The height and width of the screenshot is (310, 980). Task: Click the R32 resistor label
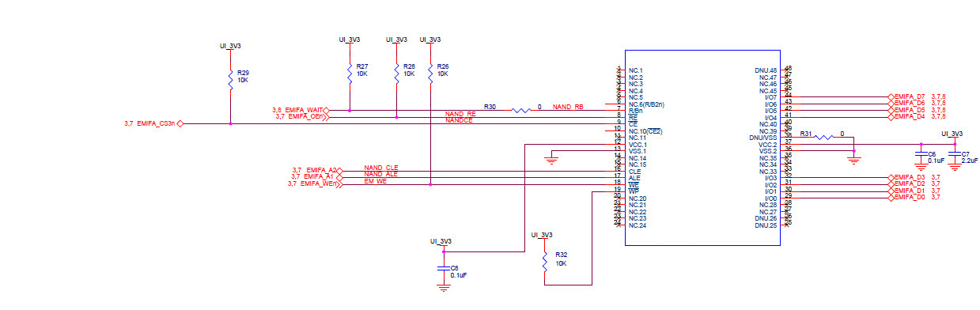[561, 255]
